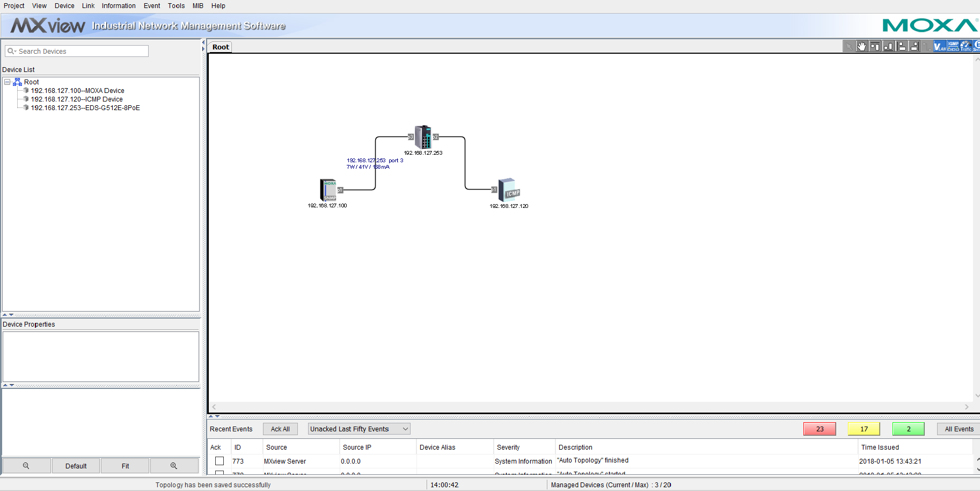Tick the Ack checkbox for event 773

pyautogui.click(x=220, y=461)
